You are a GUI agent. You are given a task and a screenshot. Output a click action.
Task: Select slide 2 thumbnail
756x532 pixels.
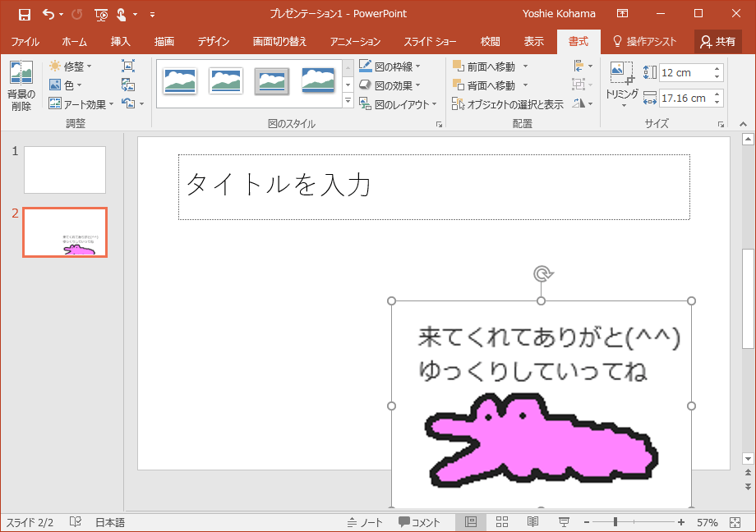pyautogui.click(x=65, y=232)
